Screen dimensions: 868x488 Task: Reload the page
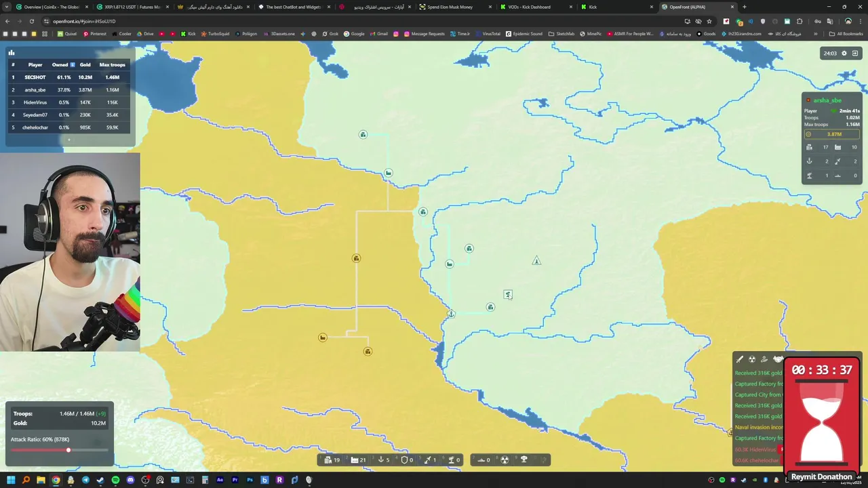pos(31,21)
